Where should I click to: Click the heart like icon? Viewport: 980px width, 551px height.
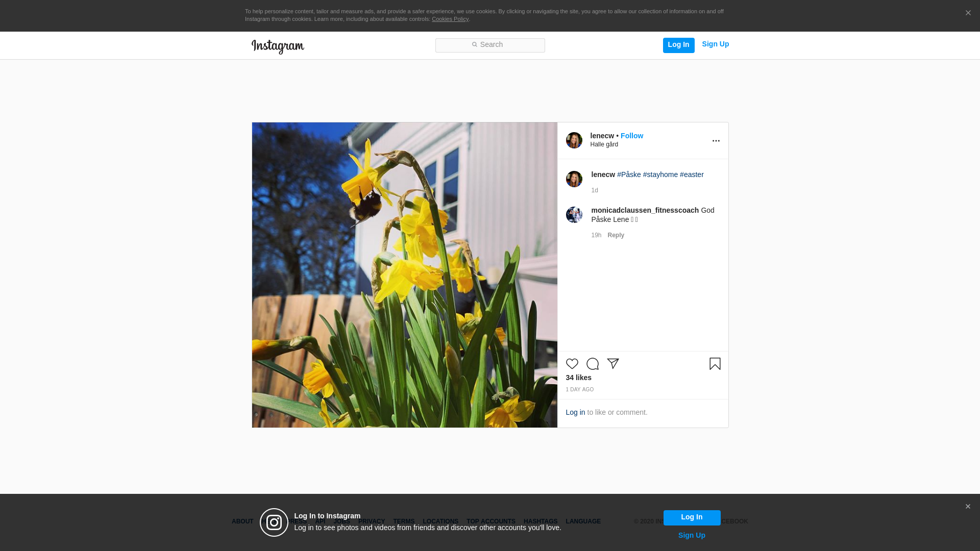[x=572, y=364]
